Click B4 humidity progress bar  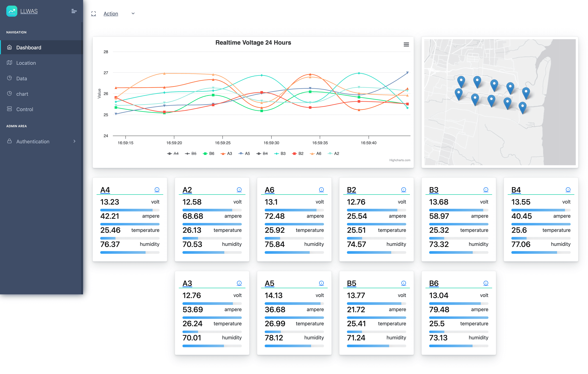point(541,252)
